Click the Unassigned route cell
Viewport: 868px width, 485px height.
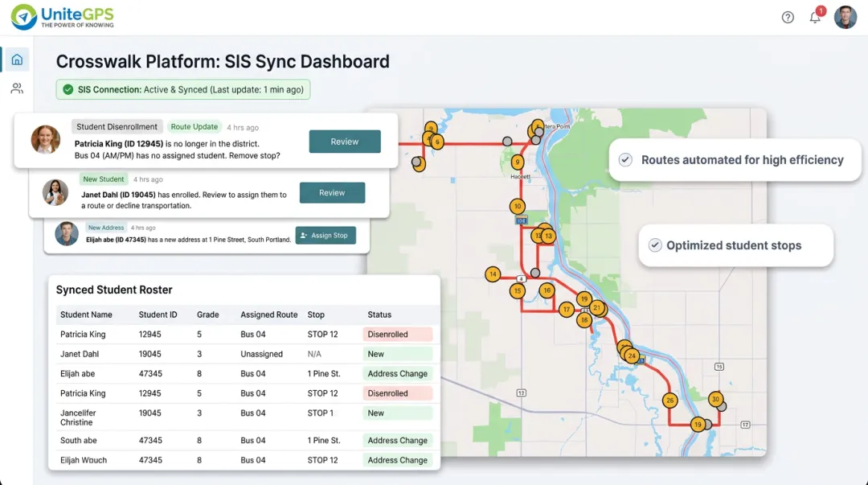click(261, 354)
